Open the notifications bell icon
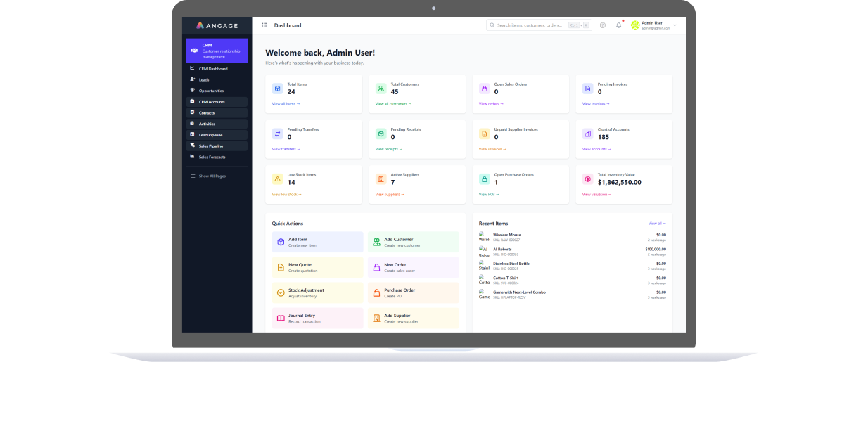The image size is (868, 445). 618,25
